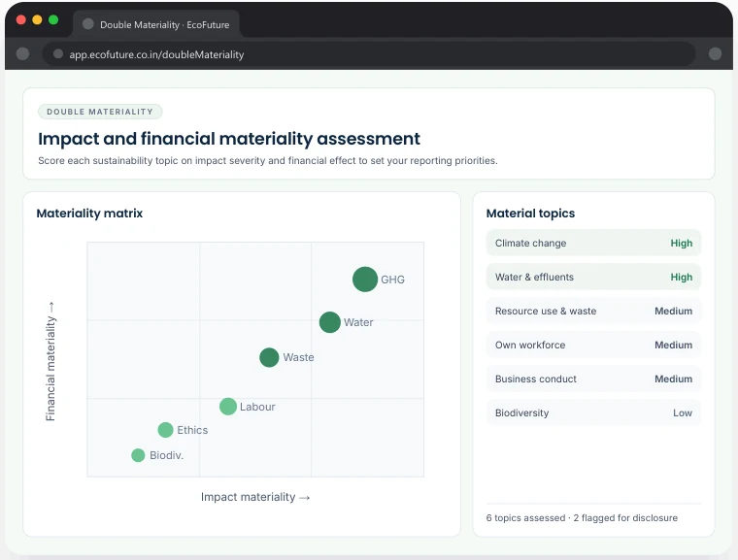Click the Ethics data point

[165, 430]
